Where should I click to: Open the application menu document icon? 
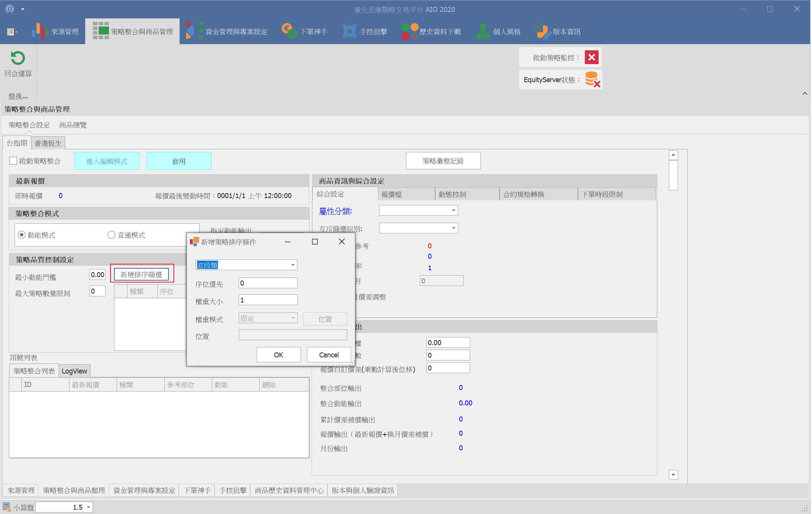click(11, 32)
